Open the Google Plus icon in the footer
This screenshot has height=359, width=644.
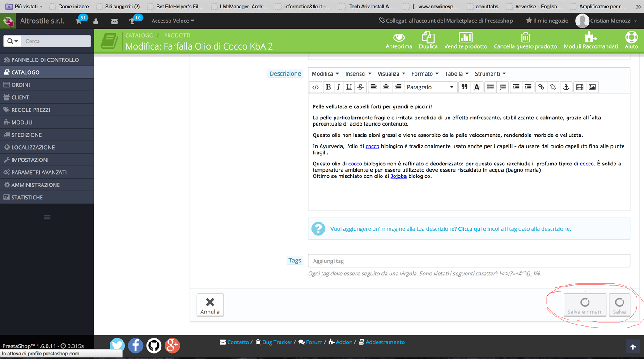172,345
